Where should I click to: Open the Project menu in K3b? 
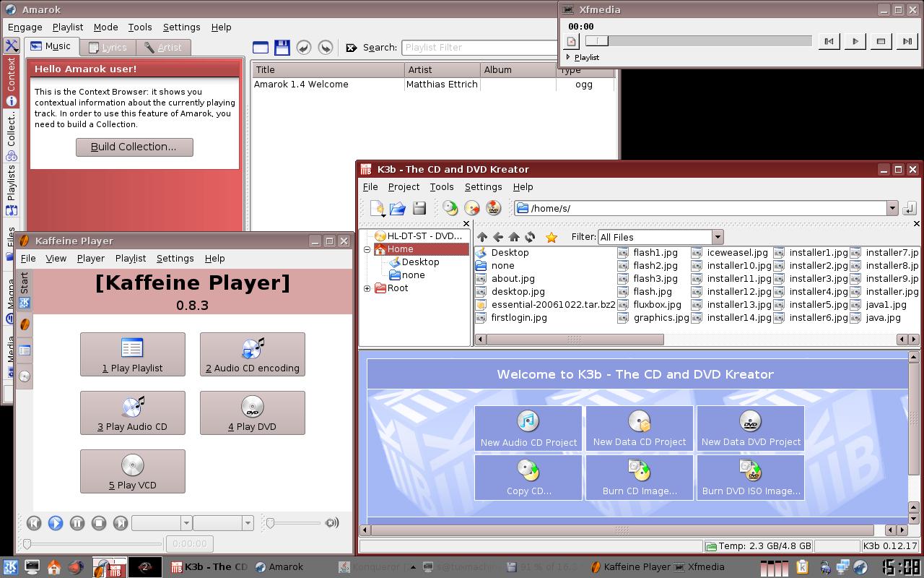tap(404, 187)
